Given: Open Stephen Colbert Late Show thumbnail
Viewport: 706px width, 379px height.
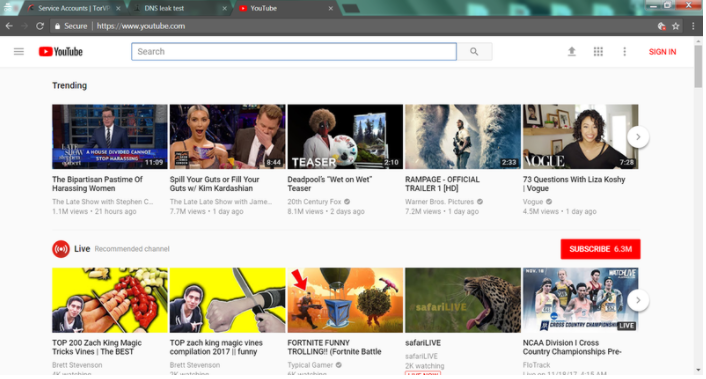Looking at the screenshot, I should [x=110, y=137].
